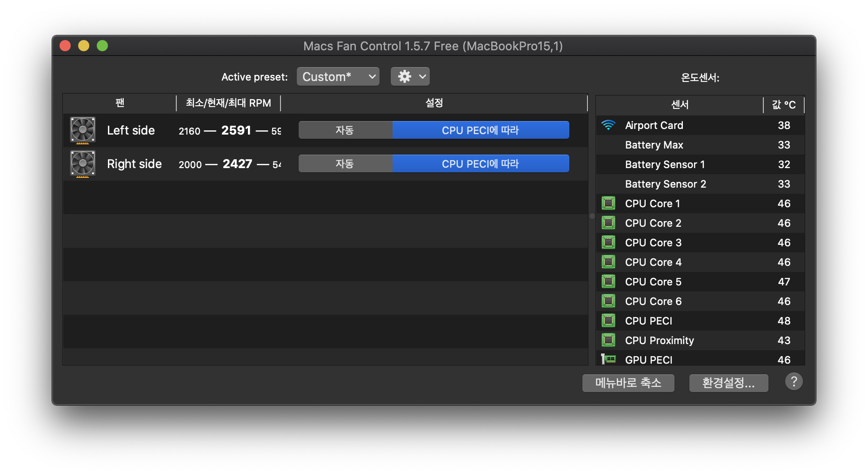Screen dimensions: 868x474
Task: Click the Airport Card value 38
Action: pyautogui.click(x=784, y=125)
